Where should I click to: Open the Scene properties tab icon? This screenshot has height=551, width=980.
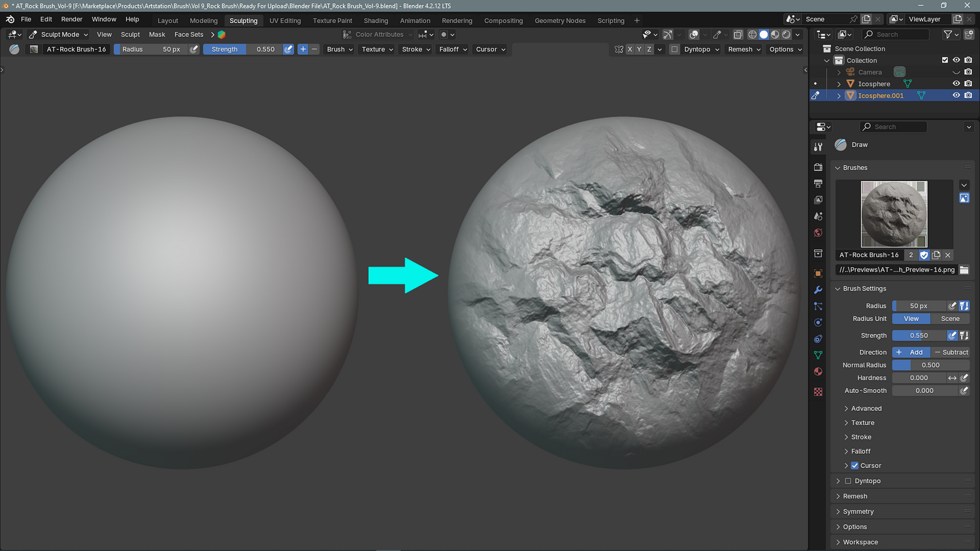click(818, 217)
